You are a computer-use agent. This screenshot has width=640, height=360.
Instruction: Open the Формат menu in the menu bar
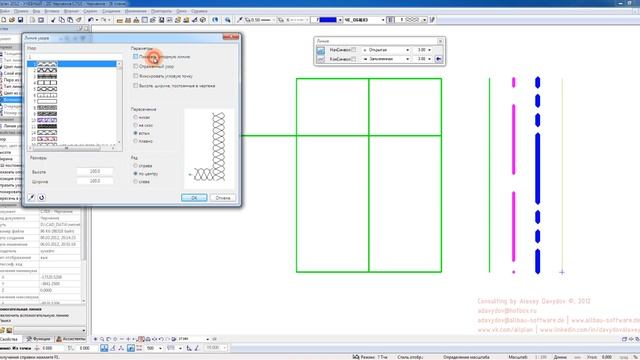click(x=71, y=11)
